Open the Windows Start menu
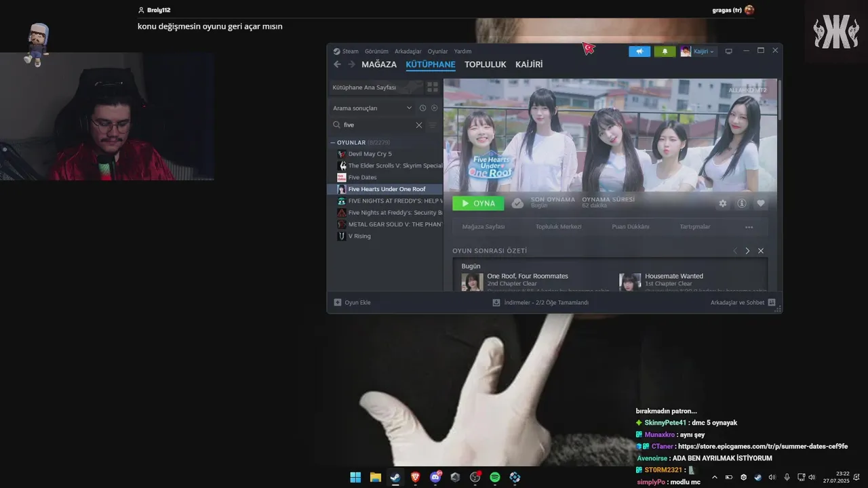The height and width of the screenshot is (488, 868). pyautogui.click(x=355, y=477)
